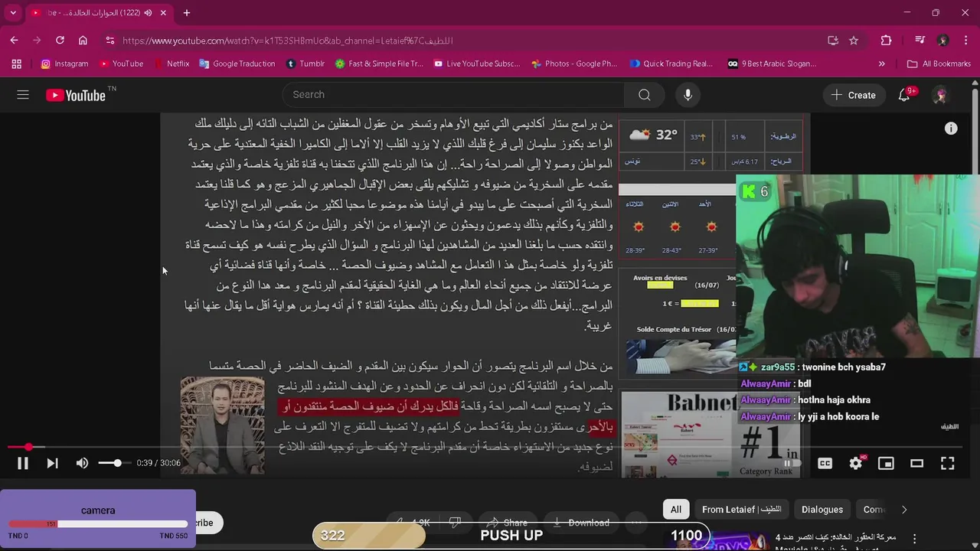980x551 pixels.
Task: Open the YouTube guide hamburger menu
Action: click(23, 95)
